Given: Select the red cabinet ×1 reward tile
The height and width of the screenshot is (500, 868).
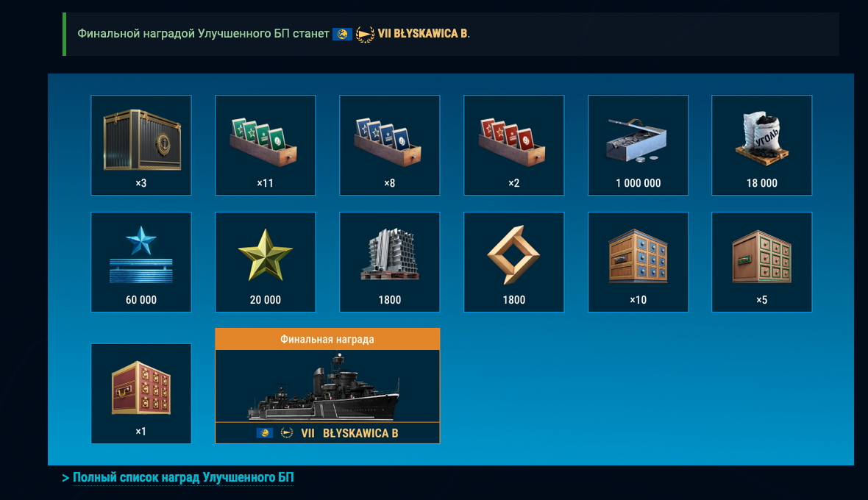Looking at the screenshot, I should coord(141,393).
